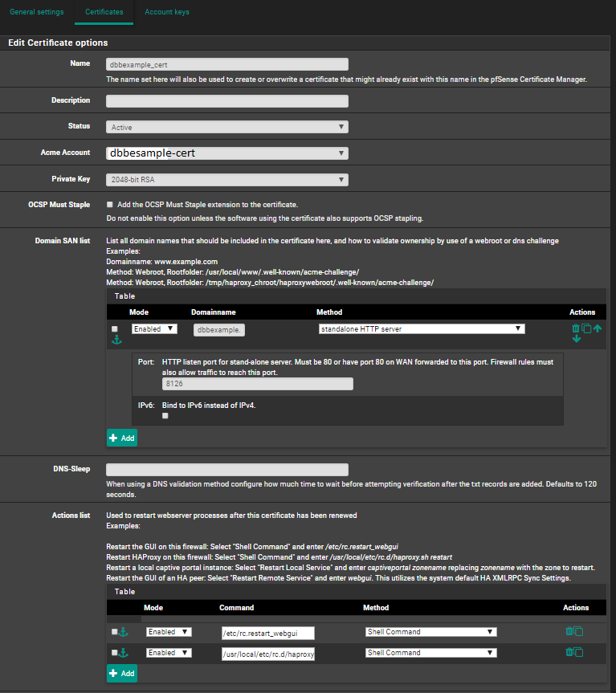Duplicate the /etc/rc.restart_webgui action row
This screenshot has height=693, width=616.
578,632
